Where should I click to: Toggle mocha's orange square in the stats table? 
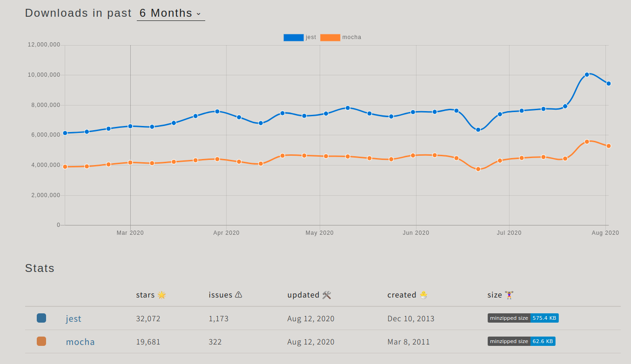[x=41, y=341]
